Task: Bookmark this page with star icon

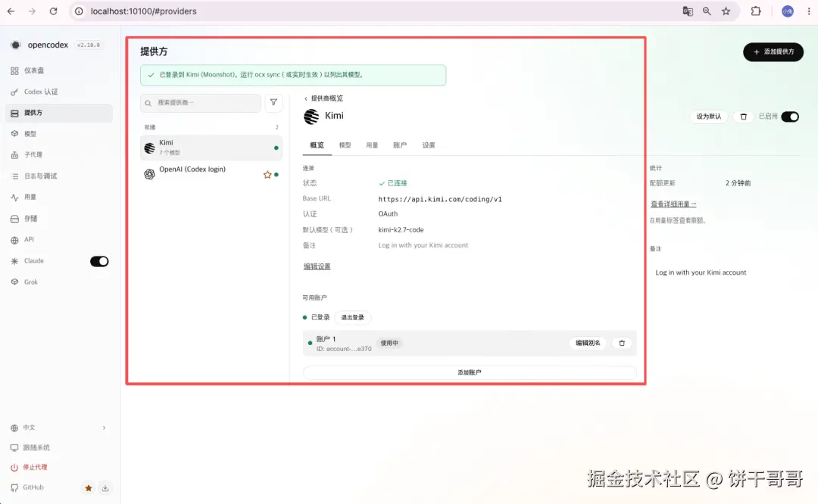Action: pyautogui.click(x=726, y=11)
